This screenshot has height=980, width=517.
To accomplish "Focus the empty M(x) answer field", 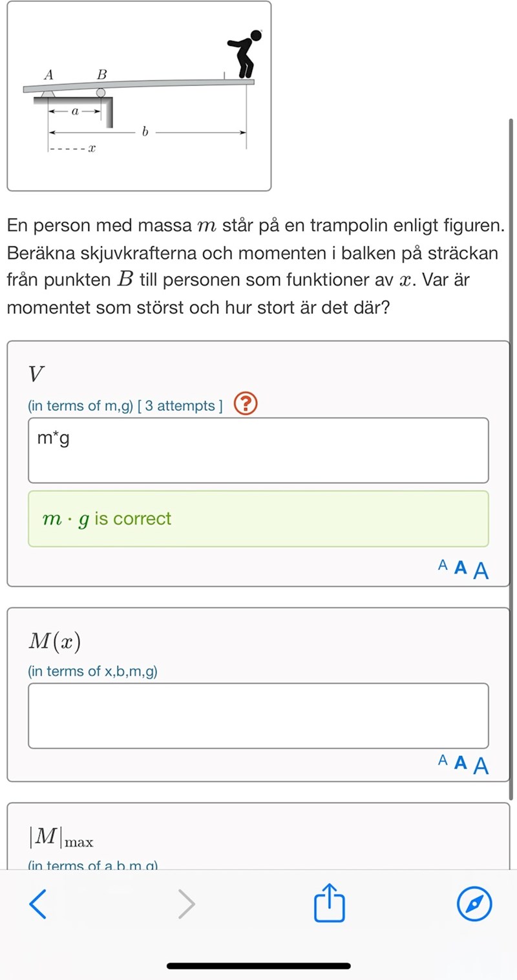I will click(x=258, y=715).
